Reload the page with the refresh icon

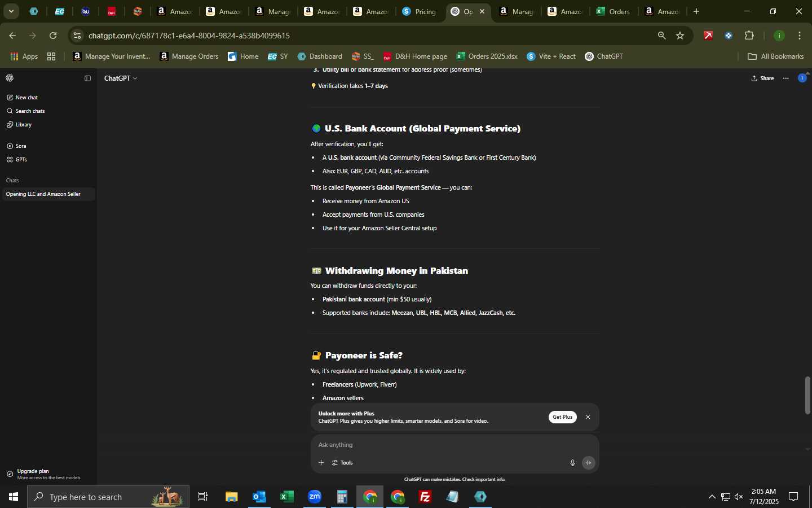point(53,36)
